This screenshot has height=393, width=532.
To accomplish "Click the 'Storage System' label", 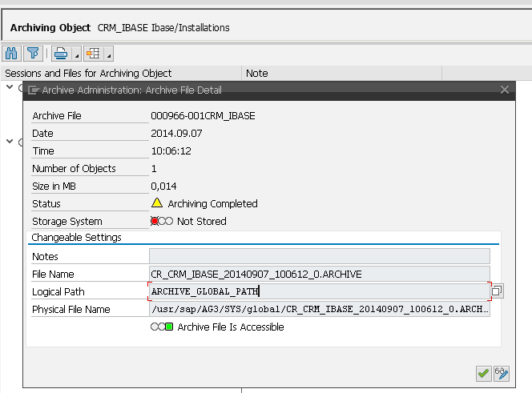I will click(x=67, y=222).
